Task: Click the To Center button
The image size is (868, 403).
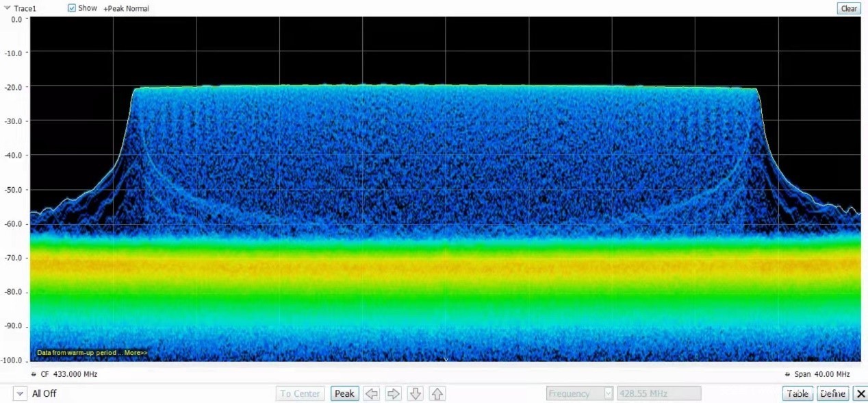Action: click(x=301, y=393)
